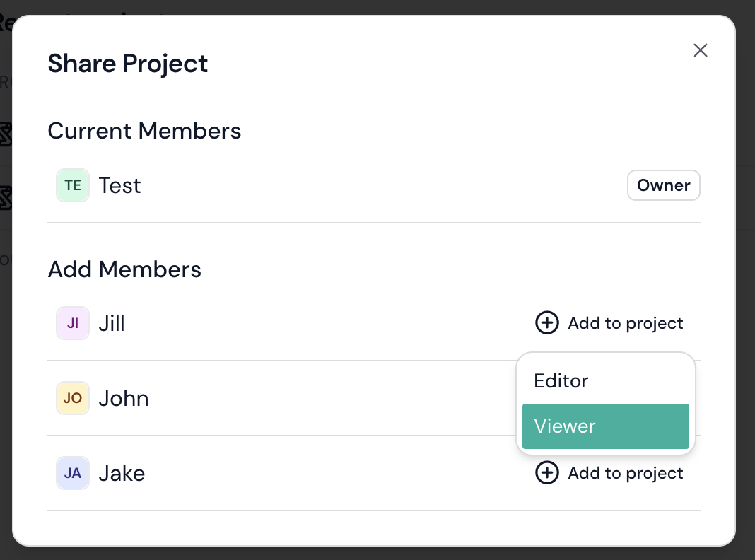Click the Current Members section header

point(144,131)
